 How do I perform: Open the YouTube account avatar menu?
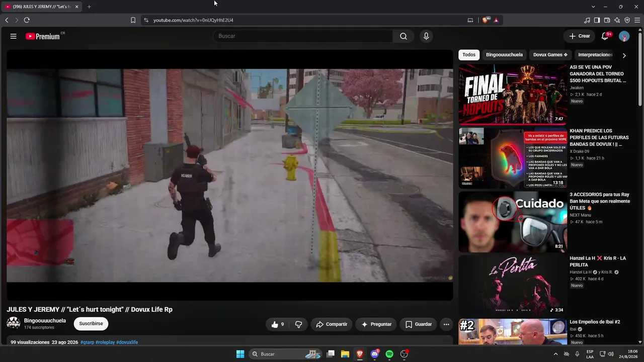(x=624, y=36)
